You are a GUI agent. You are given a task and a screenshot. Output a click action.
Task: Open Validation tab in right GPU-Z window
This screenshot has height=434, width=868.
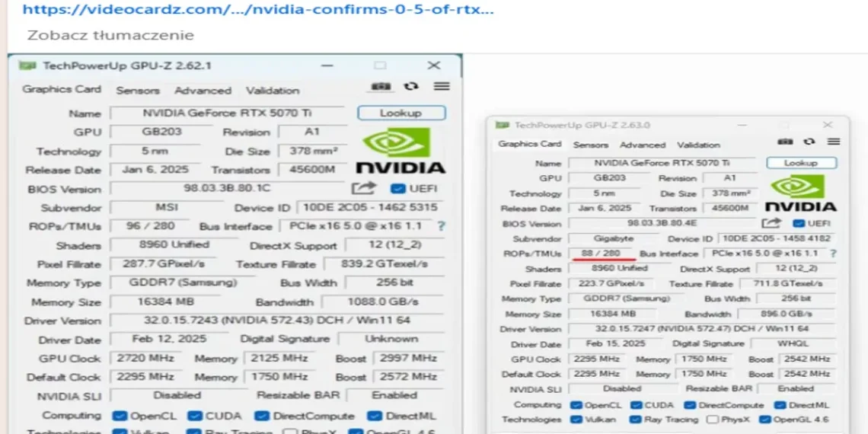click(699, 145)
